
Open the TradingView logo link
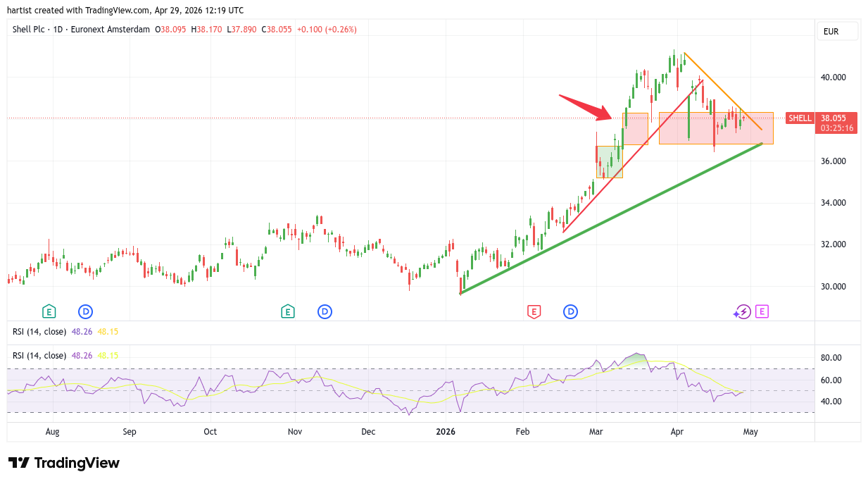pos(64,463)
